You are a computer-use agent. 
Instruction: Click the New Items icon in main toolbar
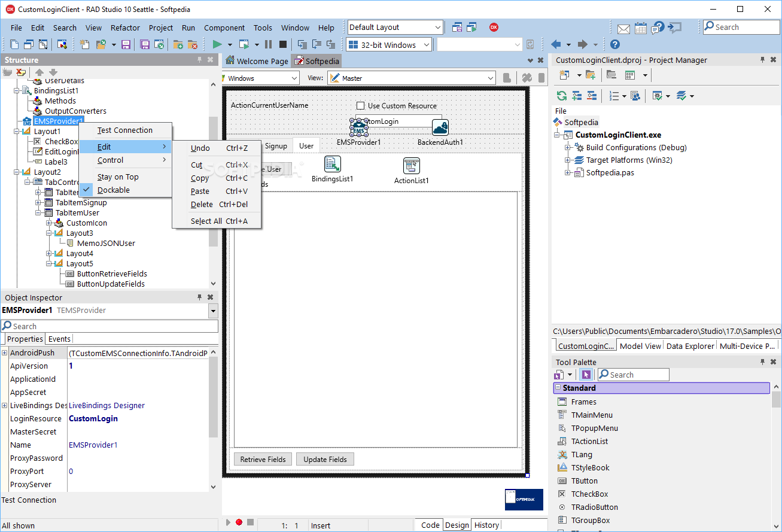click(x=84, y=44)
